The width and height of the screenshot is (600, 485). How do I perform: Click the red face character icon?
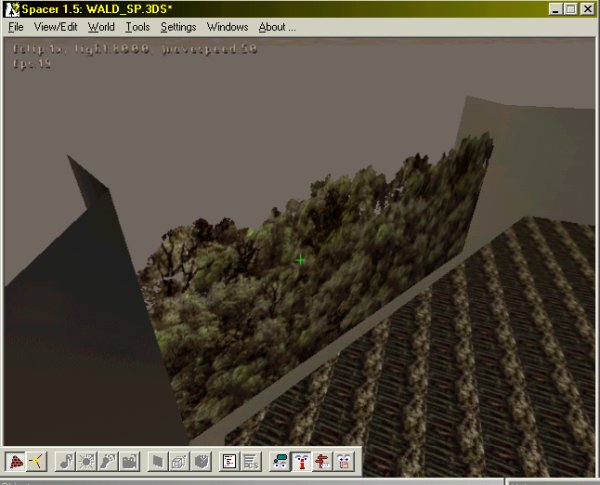[x=300, y=462]
